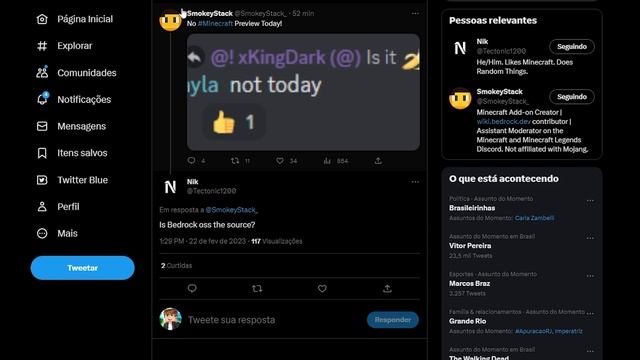Click the share icon under Nik's tweet
This screenshot has height=360, width=640.
387,289
